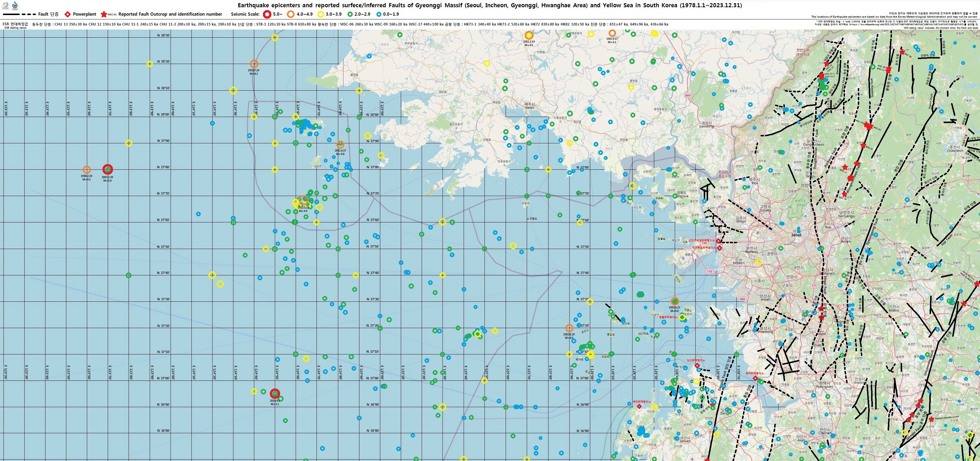
Task: Click the 1982.2.14 M=4.5 epicenter marker
Action: coord(529,35)
